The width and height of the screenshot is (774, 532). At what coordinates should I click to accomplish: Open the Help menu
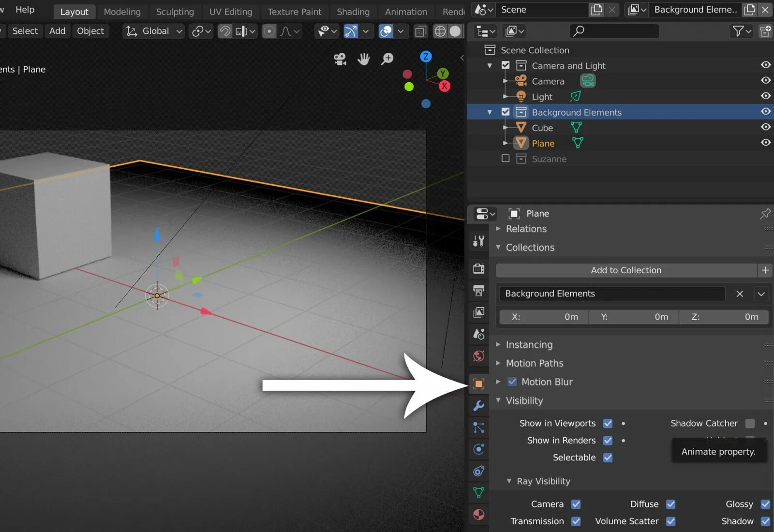coord(25,10)
